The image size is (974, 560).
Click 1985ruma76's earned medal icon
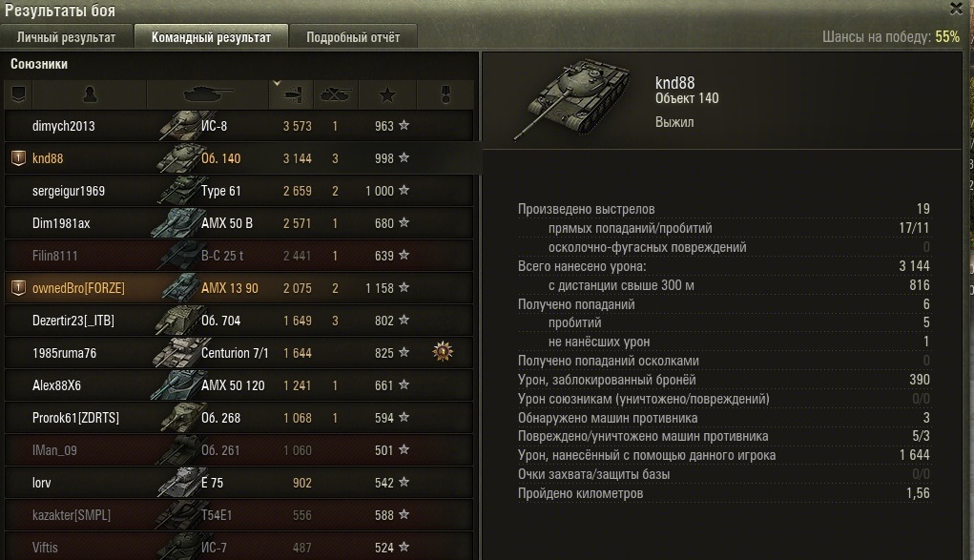[443, 352]
